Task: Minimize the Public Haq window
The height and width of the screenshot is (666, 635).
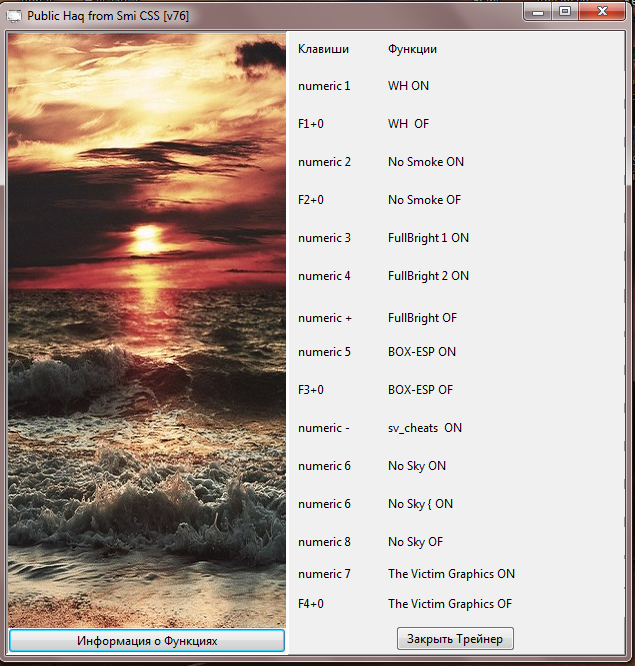Action: click(x=538, y=12)
